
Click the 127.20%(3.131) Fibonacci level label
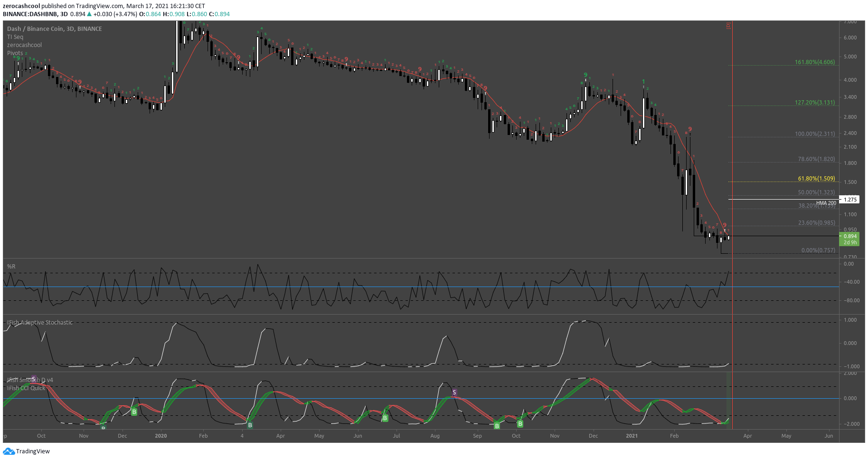[x=815, y=103]
